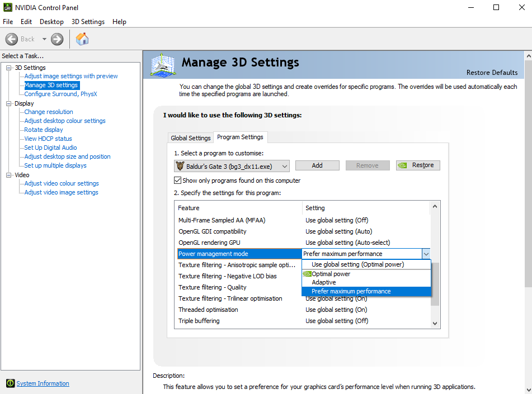Open the Back history dropdown arrow
This screenshot has width=532, height=394.
coord(44,39)
